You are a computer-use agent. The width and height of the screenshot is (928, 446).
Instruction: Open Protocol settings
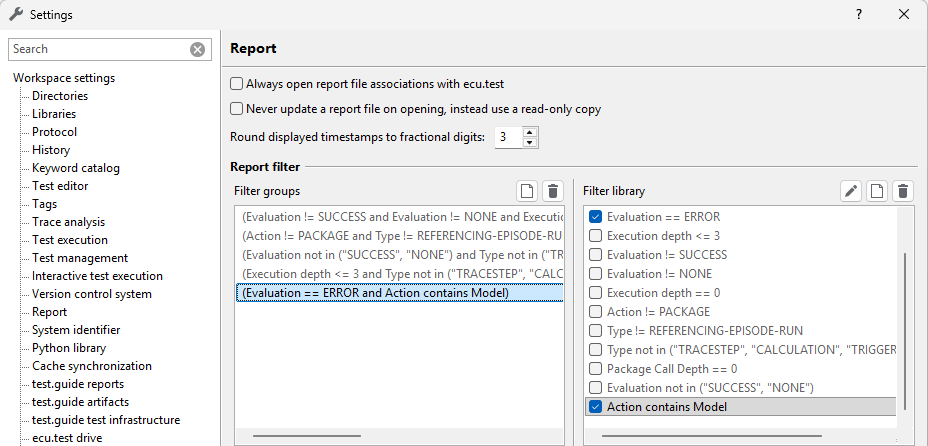[x=54, y=132]
